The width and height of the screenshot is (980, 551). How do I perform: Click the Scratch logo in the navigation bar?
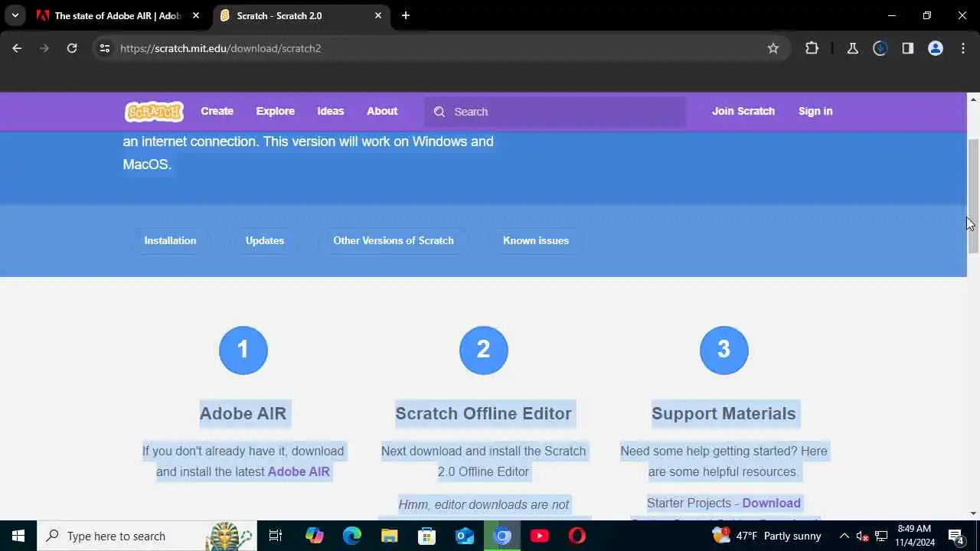[x=154, y=112]
